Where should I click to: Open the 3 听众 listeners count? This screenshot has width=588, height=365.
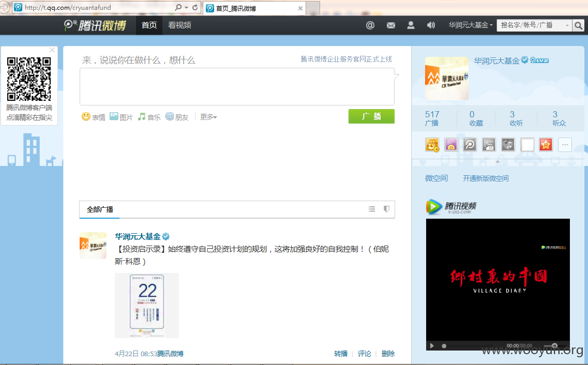pos(559,118)
